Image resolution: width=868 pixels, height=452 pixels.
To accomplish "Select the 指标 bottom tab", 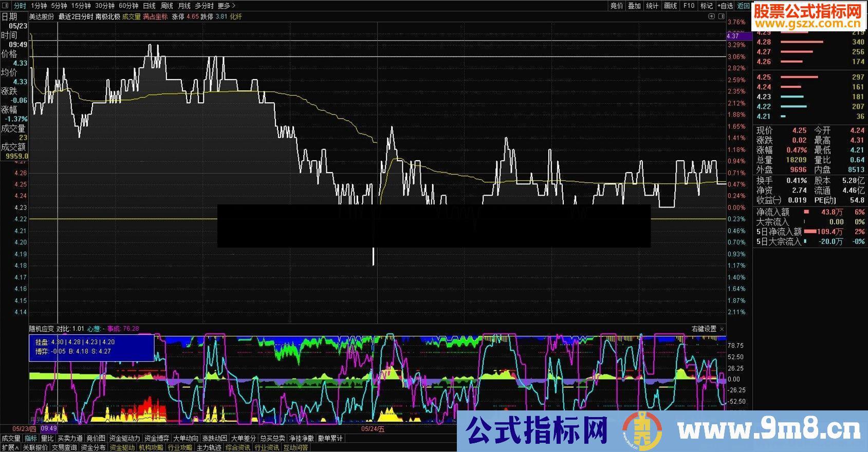I will click(31, 438).
